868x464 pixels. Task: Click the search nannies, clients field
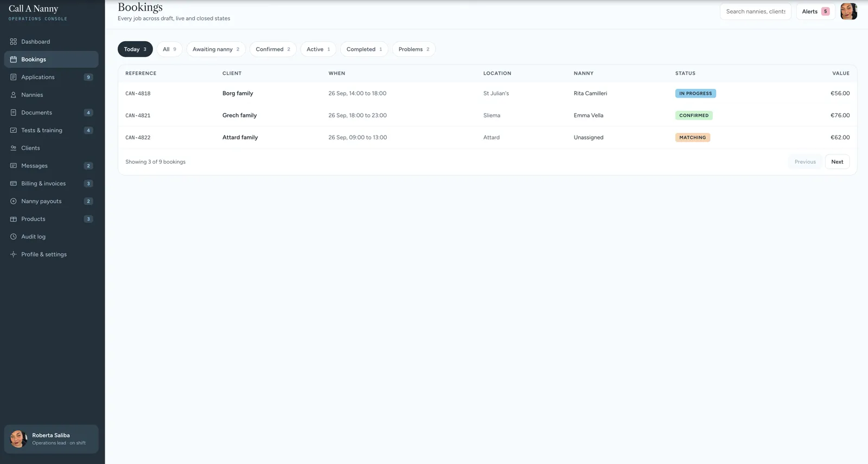tap(755, 11)
